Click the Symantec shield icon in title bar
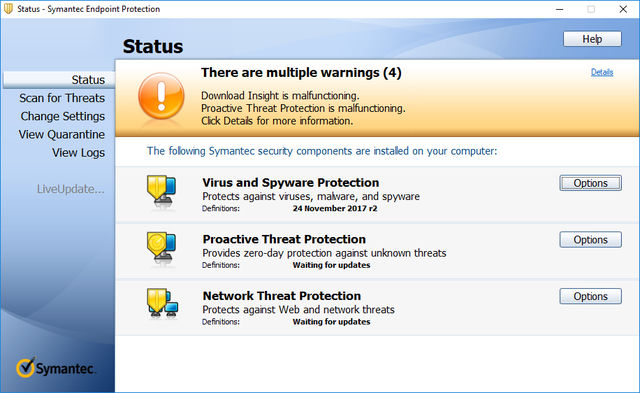 9,9
